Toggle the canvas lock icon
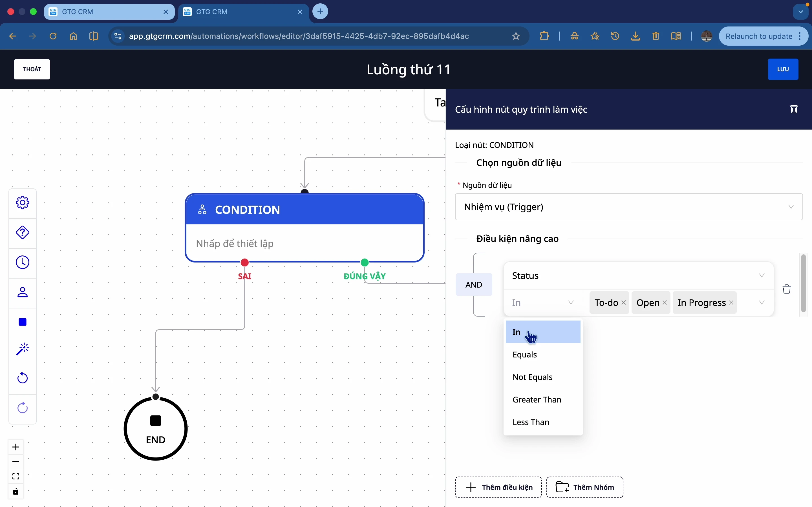Viewport: 812px width, 507px height. coord(16,492)
